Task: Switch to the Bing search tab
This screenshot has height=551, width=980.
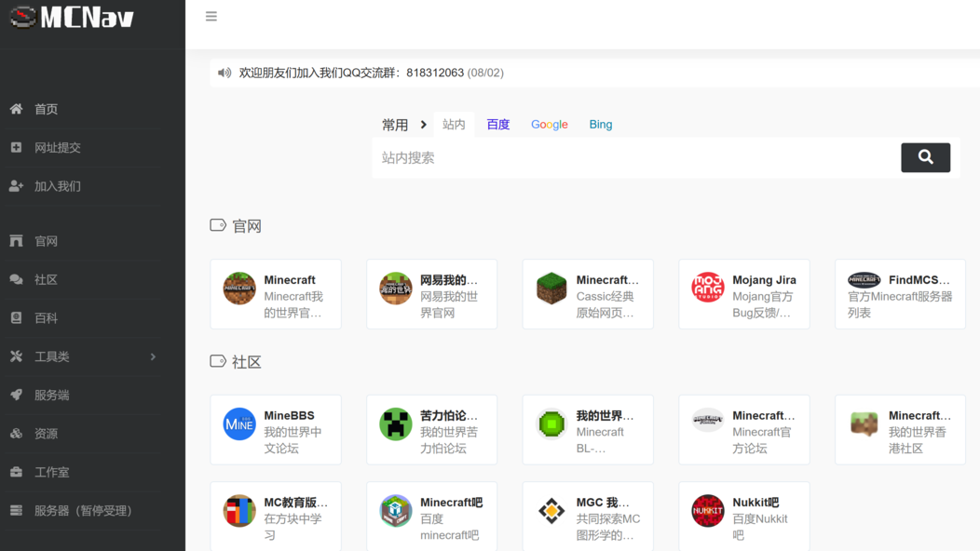Action: pos(601,125)
